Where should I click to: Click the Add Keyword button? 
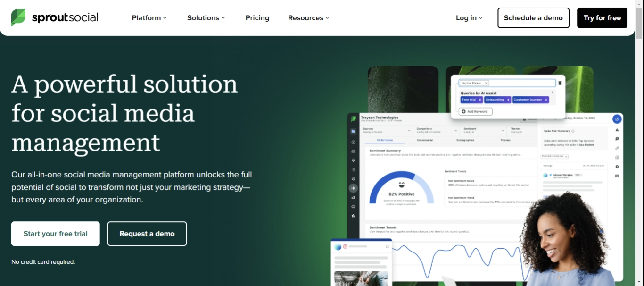point(475,111)
